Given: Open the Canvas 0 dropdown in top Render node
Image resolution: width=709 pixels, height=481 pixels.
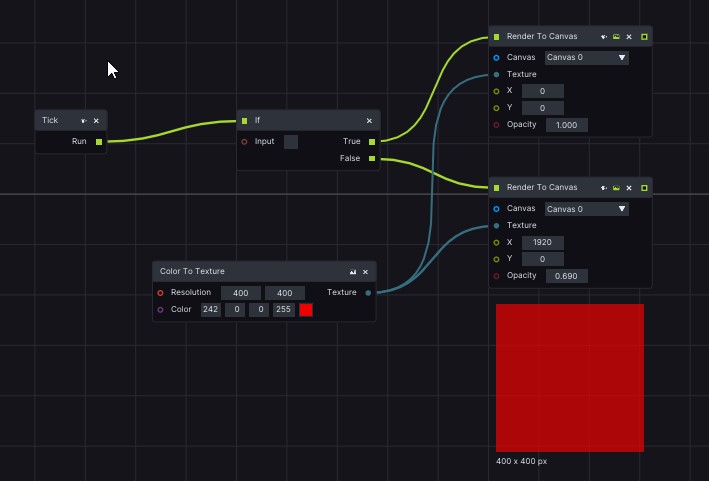Looking at the screenshot, I should click(x=586, y=58).
